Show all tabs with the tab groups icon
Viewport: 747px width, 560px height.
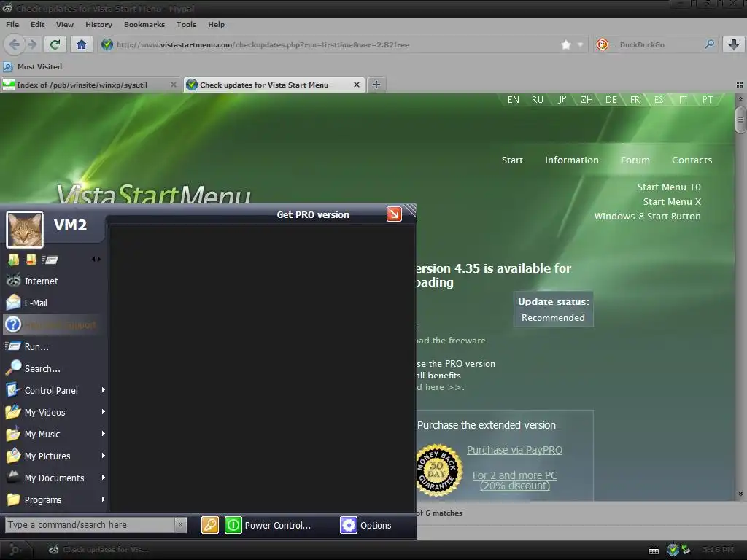click(740, 85)
